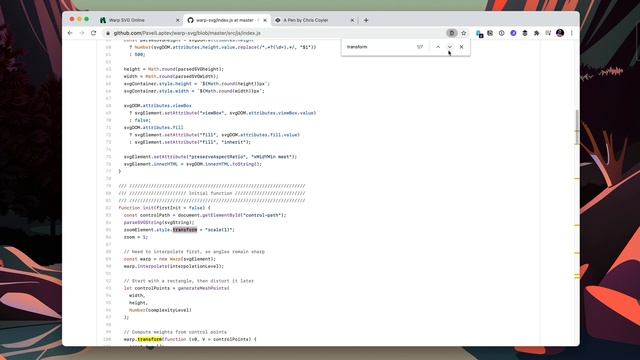Click the preserveAspectRatio setAttribute line
The image size is (640, 360).
click(210, 157)
